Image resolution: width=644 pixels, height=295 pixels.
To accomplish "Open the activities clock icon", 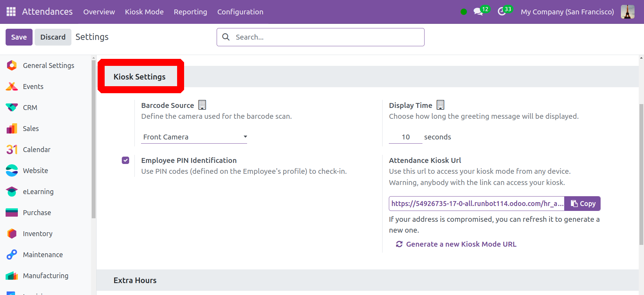I will tap(502, 12).
